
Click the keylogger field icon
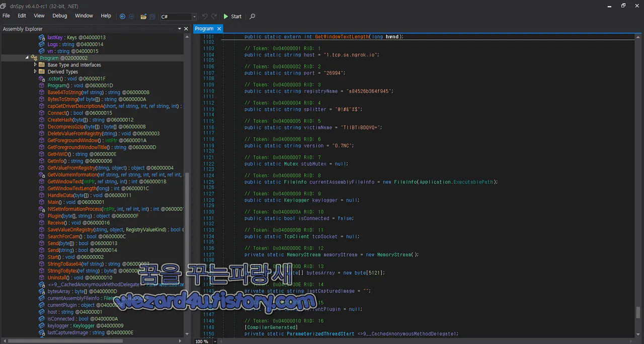pos(42,325)
